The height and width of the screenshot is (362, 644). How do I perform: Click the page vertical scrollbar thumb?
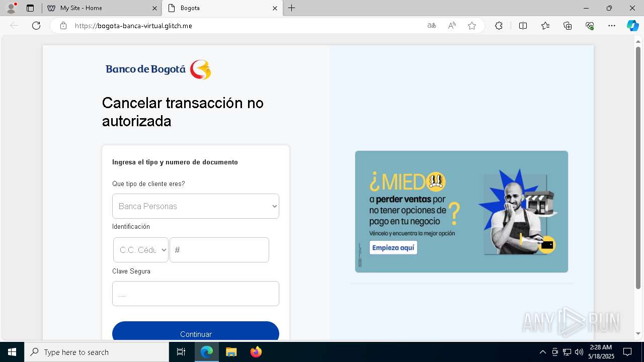pos(638,168)
